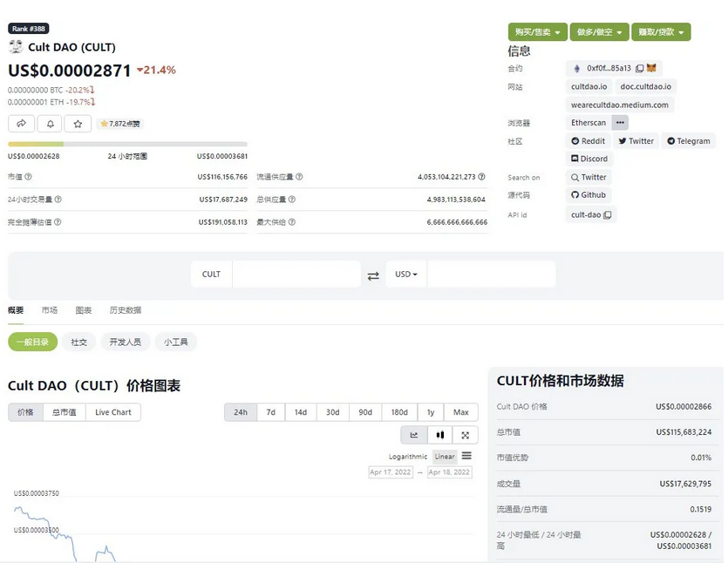Show 总市值 chart type
This screenshot has height=563, width=728.
pyautogui.click(x=64, y=412)
